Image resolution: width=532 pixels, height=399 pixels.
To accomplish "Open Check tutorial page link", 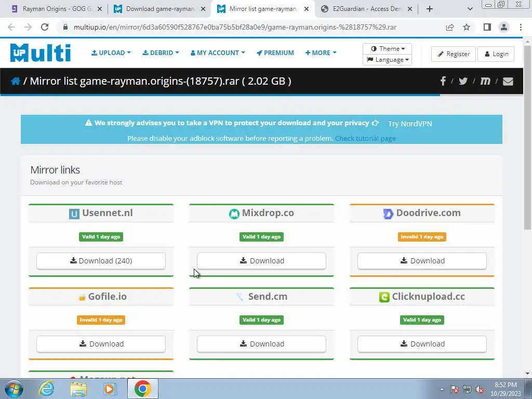I will [365, 138].
